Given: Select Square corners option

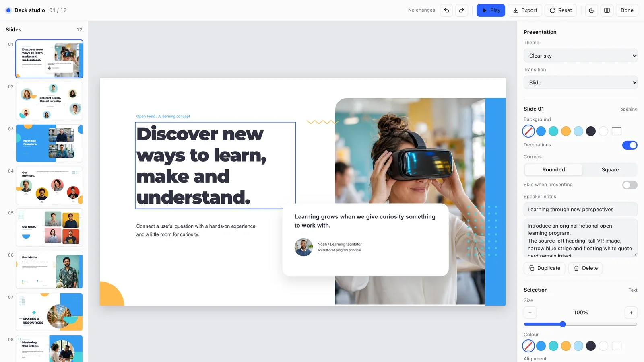Looking at the screenshot, I should [x=610, y=170].
